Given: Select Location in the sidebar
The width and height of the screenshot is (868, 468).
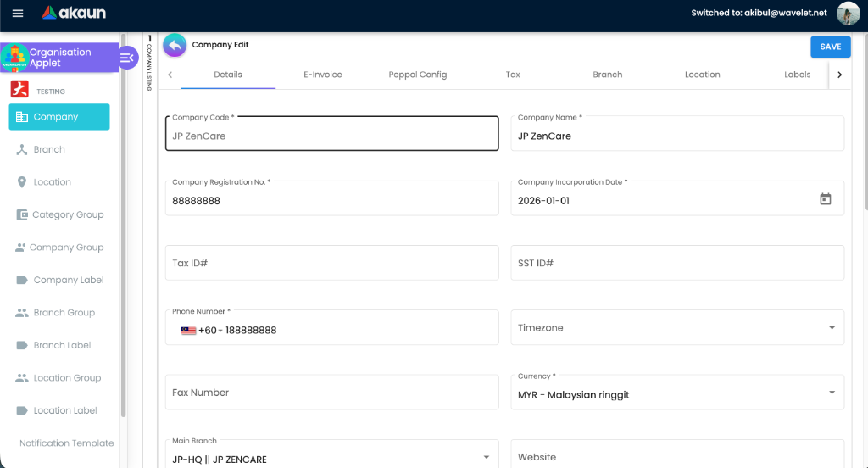Looking at the screenshot, I should [x=59, y=182].
